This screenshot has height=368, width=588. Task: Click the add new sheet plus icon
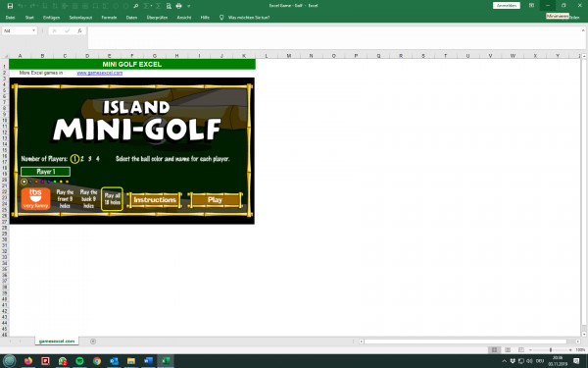[93, 342]
